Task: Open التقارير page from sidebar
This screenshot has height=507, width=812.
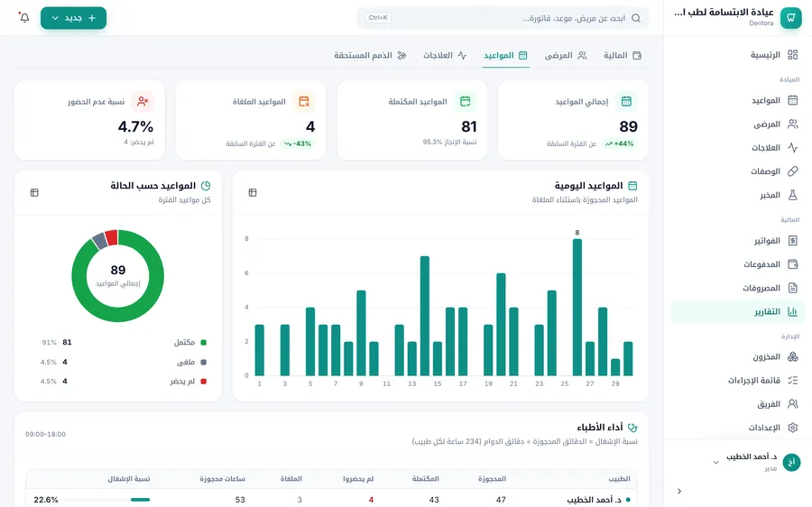Action: [x=737, y=311]
